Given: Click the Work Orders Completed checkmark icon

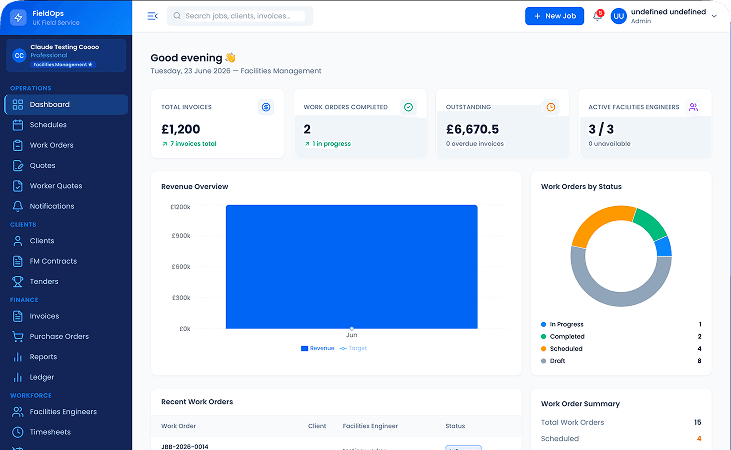Looking at the screenshot, I should (x=408, y=107).
